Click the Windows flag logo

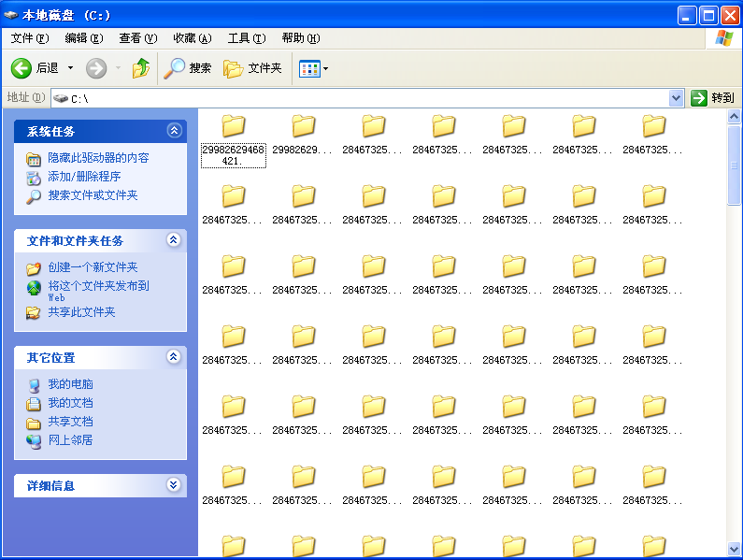tap(724, 38)
